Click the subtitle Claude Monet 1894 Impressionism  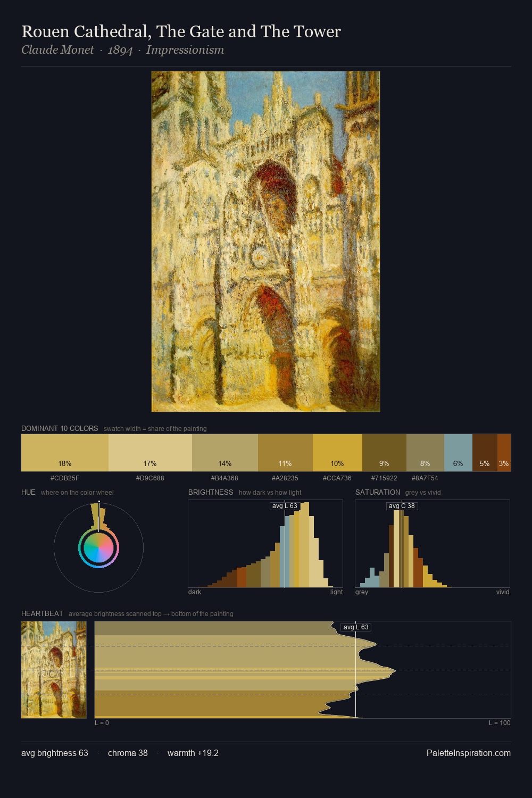point(122,50)
